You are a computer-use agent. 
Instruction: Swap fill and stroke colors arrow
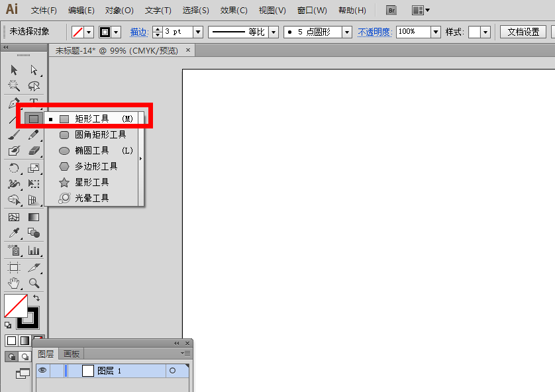click(36, 298)
